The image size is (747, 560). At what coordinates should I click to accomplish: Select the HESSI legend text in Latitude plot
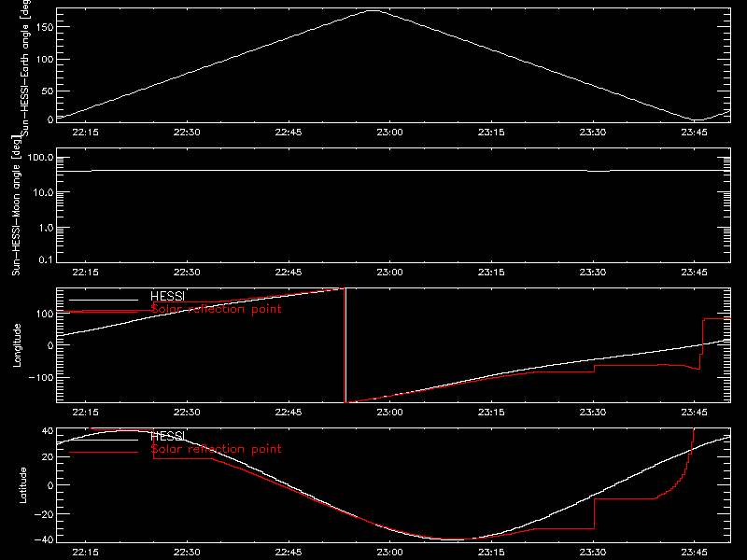click(x=167, y=436)
